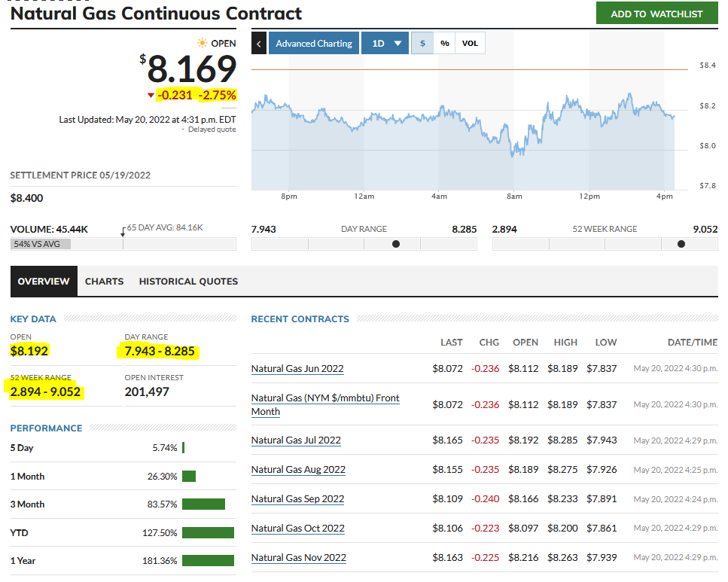The width and height of the screenshot is (728, 582).
Task: Click the 65 DAY AVG: 84.16K label
Action: tap(165, 227)
